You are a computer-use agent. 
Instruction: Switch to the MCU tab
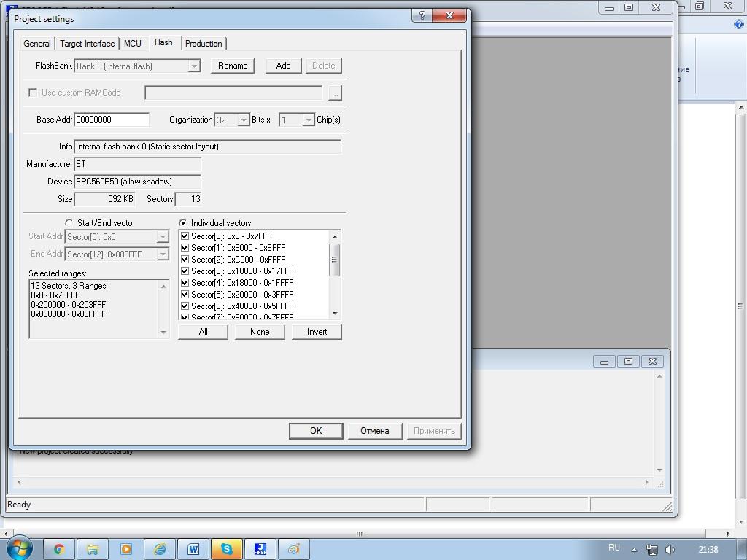[132, 44]
